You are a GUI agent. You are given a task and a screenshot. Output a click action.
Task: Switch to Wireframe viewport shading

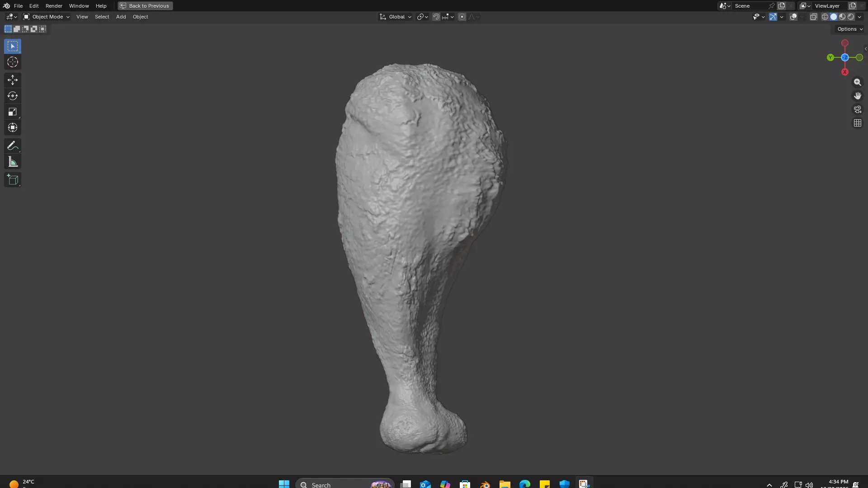(825, 17)
